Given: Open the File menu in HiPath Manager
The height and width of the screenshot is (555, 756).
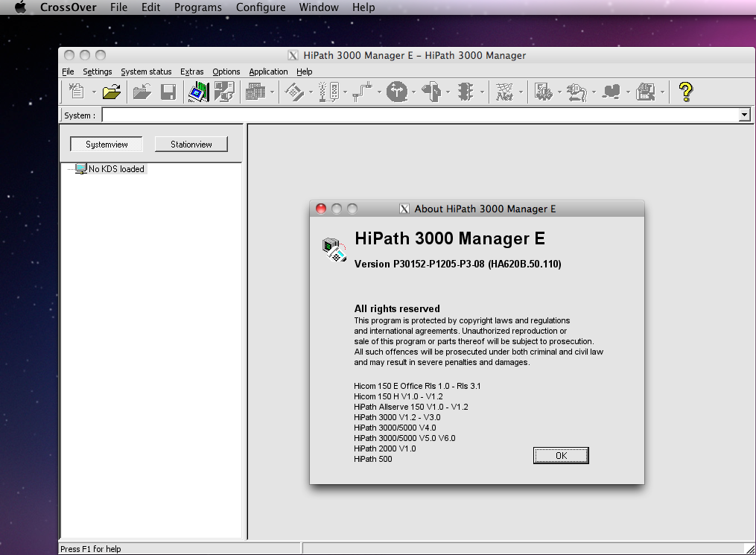Looking at the screenshot, I should pyautogui.click(x=68, y=72).
